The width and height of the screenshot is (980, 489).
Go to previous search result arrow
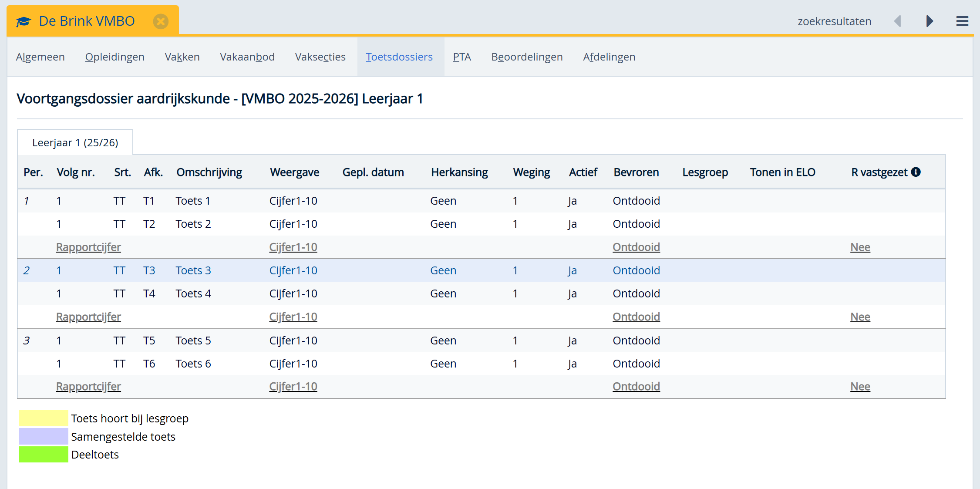click(898, 21)
